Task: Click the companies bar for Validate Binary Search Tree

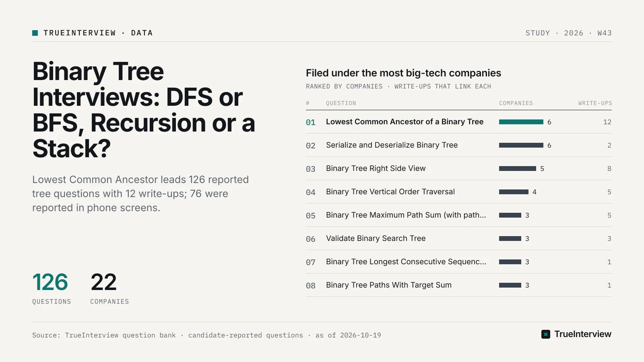Action: click(510, 239)
